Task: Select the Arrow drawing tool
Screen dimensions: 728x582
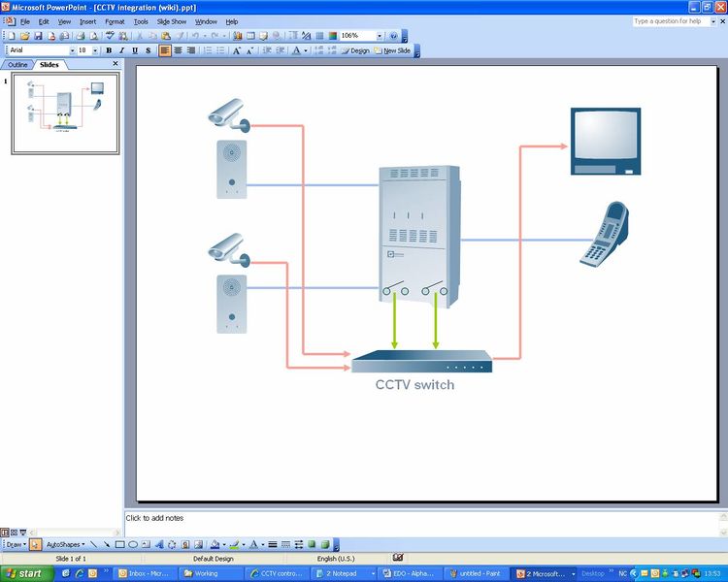Action: coord(107,544)
